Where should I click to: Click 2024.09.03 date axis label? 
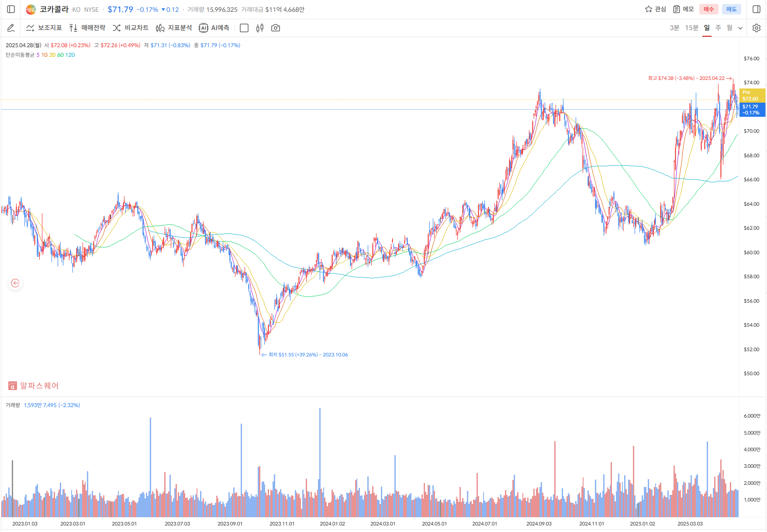pos(539,524)
